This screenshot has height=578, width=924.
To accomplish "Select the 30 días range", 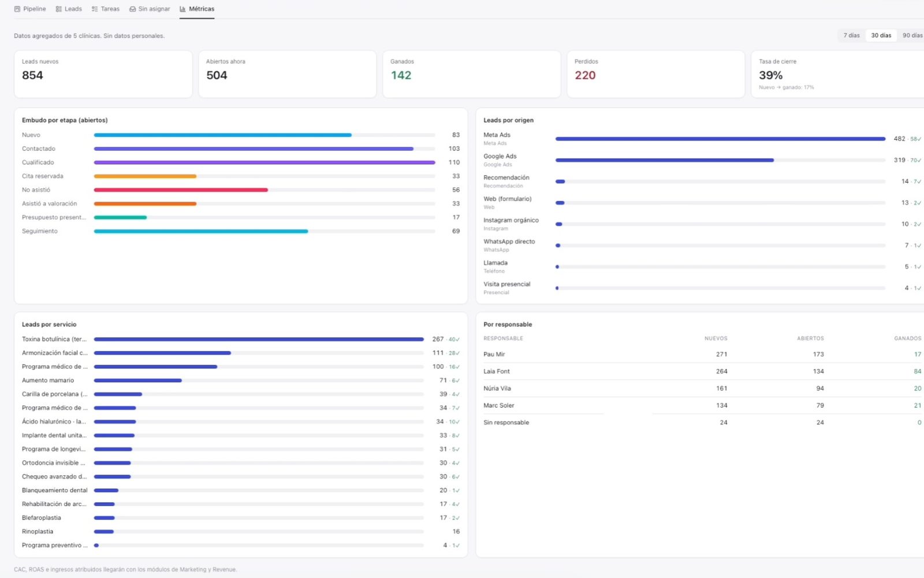I will pos(881,35).
